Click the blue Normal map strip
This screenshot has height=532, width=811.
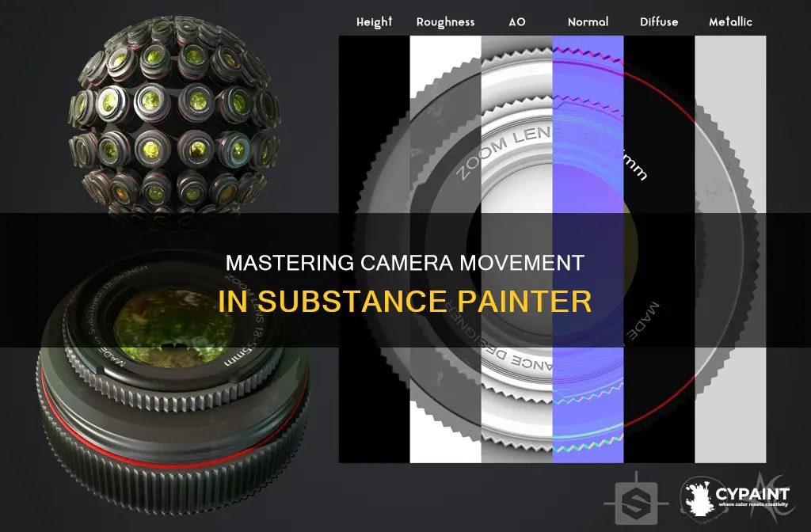pyautogui.click(x=588, y=249)
